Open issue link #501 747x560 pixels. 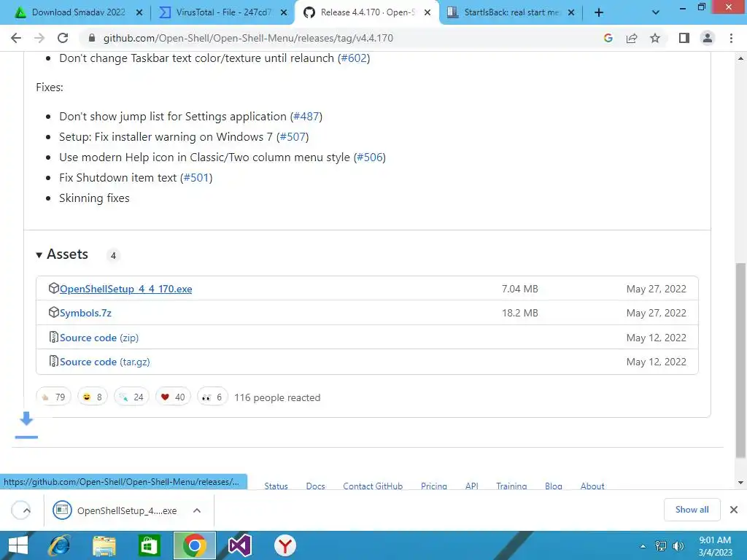[196, 178]
